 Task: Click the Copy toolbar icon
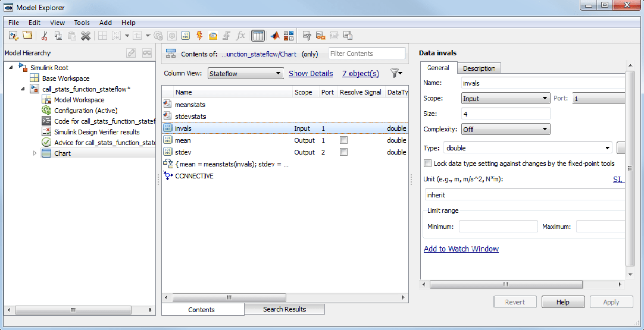[58, 36]
